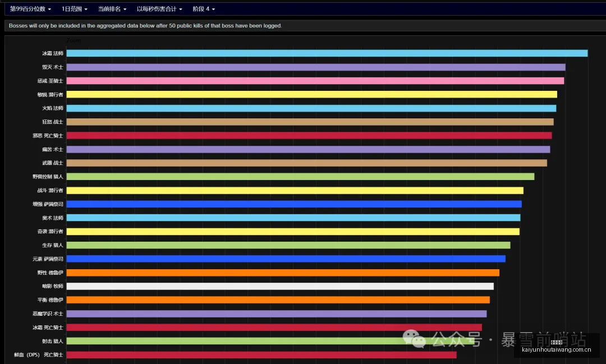Click the 邪恶 死亡骑士 spec label
The image size is (606, 364).
pyautogui.click(x=48, y=136)
